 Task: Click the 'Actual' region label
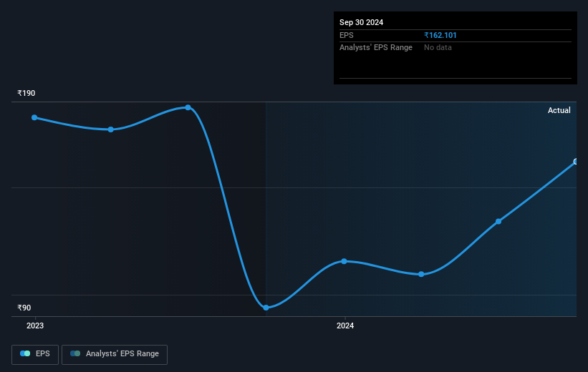(x=559, y=110)
